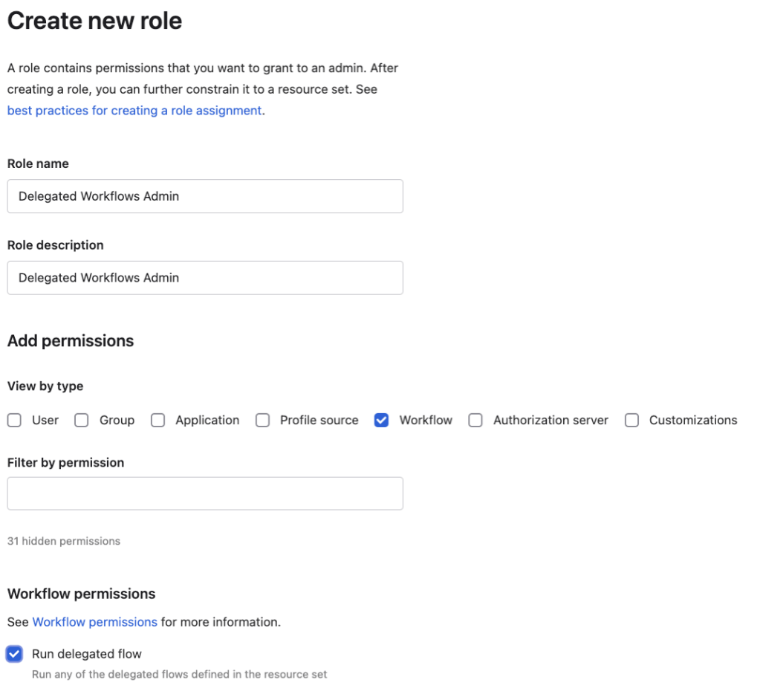
Task: Open the best practices role assignment link
Action: pos(134,110)
